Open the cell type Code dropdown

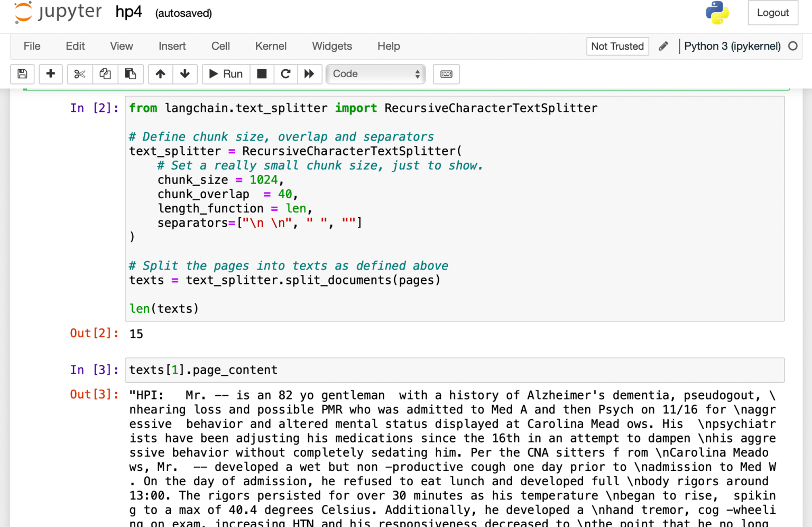coord(376,74)
